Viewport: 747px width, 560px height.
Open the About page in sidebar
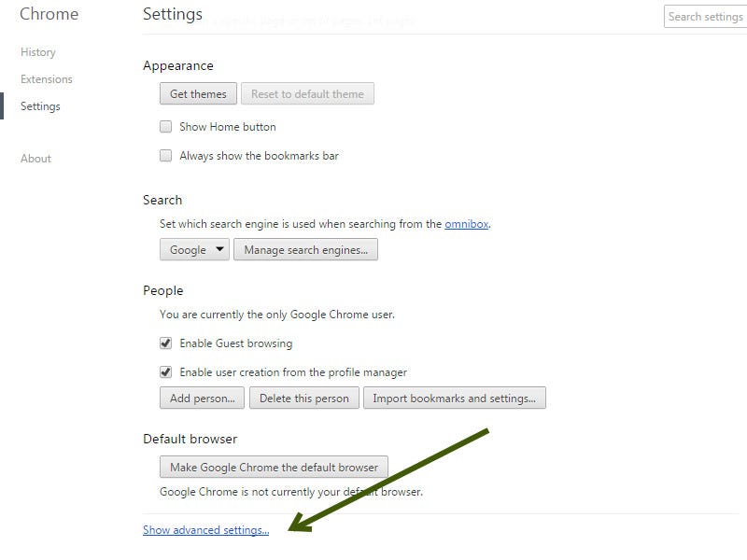coord(35,159)
